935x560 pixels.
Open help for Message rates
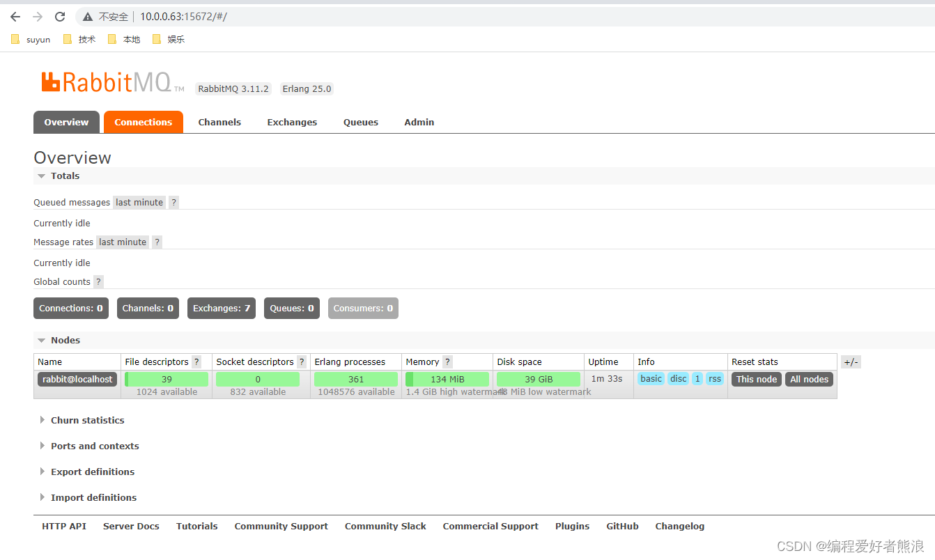[x=157, y=242]
